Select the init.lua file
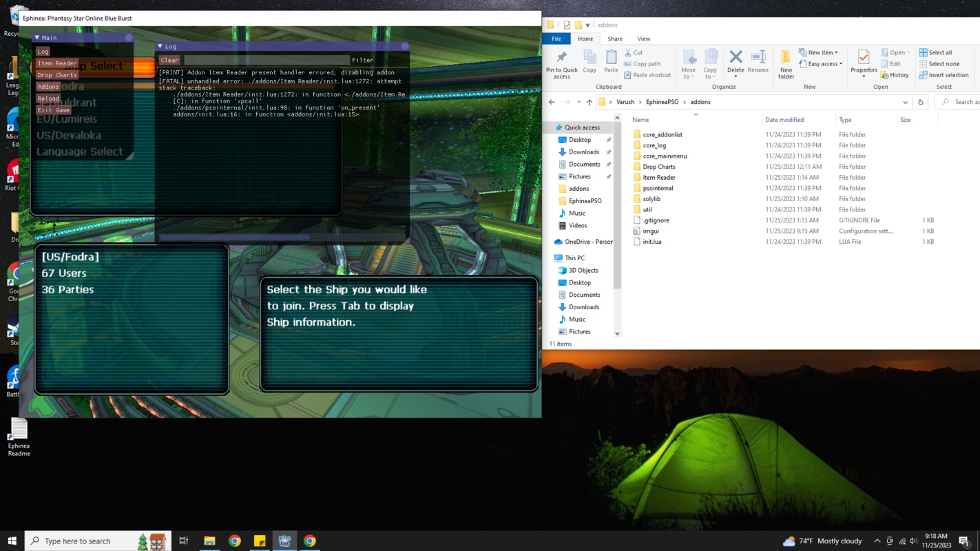 (652, 242)
